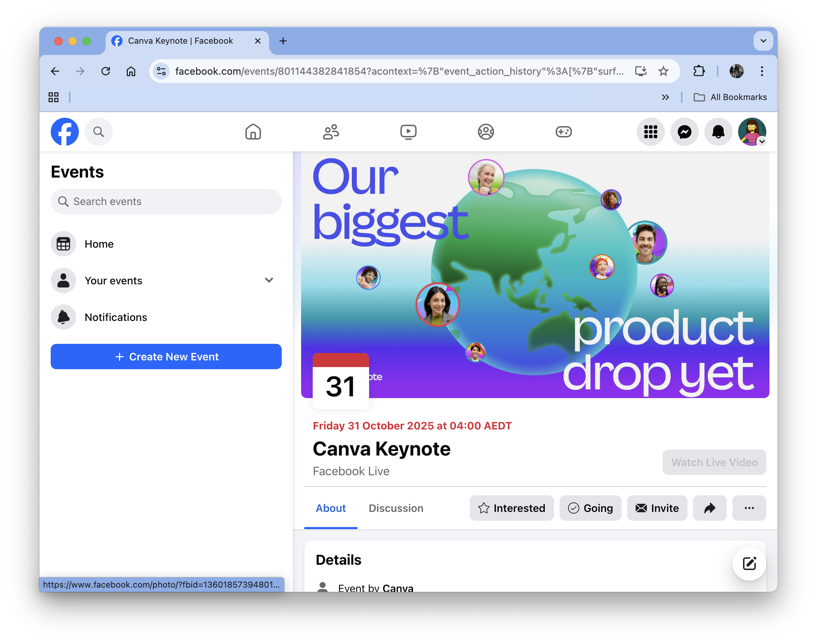Viewport: 817px width, 644px height.
Task: Open the Canva host link in Details
Action: (398, 588)
